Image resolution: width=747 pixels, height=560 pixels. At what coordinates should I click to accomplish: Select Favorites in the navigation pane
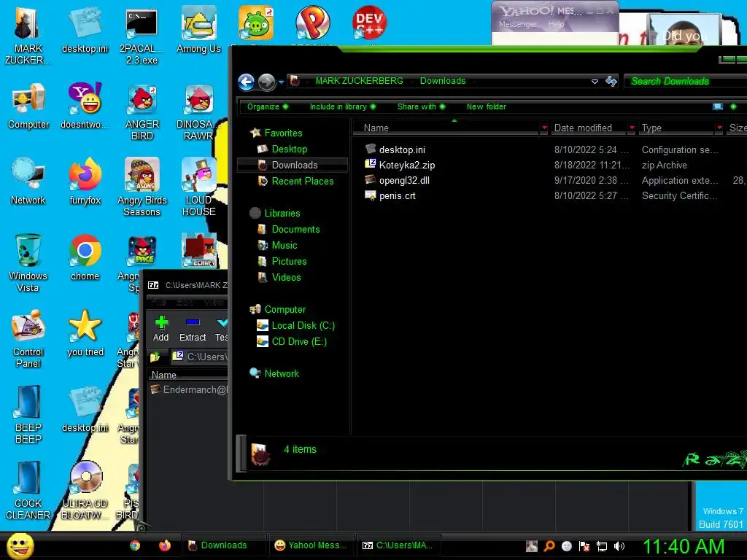pos(283,133)
